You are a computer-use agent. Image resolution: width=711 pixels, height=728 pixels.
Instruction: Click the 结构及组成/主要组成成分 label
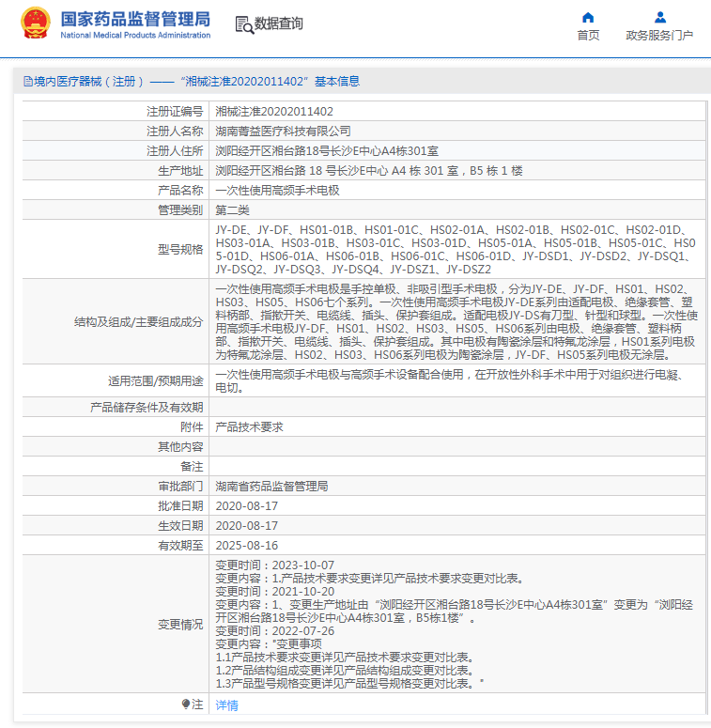[x=138, y=322]
